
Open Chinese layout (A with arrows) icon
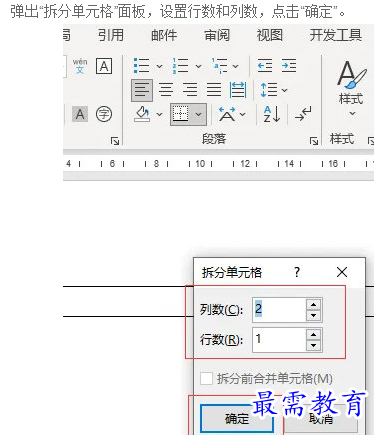(227, 114)
